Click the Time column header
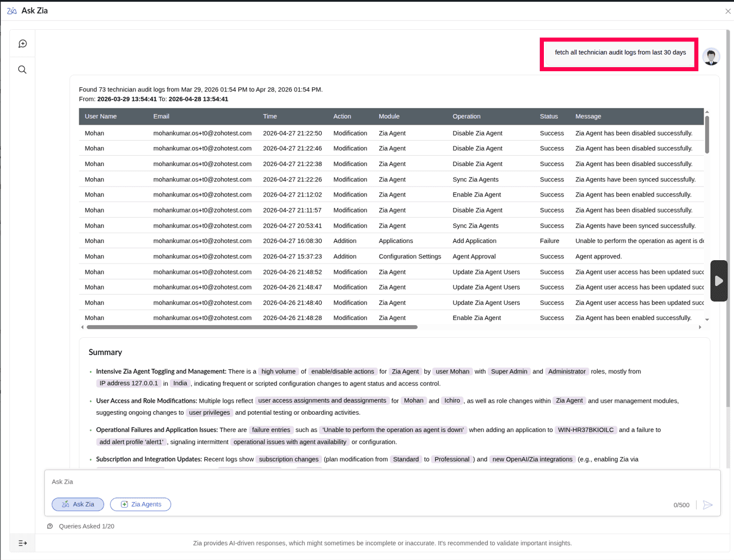Viewport: 734px width, 560px height. [270, 116]
